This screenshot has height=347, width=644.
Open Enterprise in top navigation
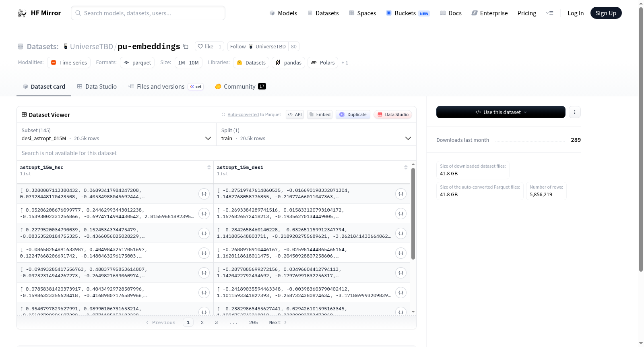(x=489, y=13)
